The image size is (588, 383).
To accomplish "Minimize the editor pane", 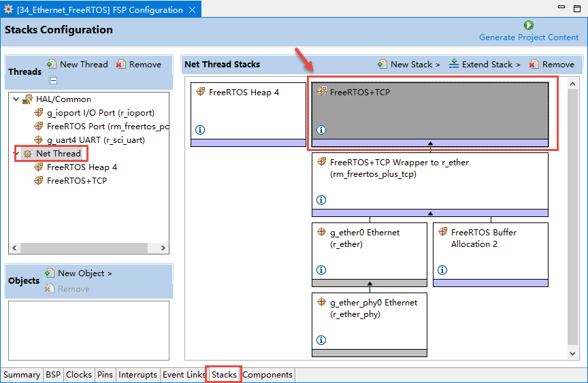I will pos(561,7).
